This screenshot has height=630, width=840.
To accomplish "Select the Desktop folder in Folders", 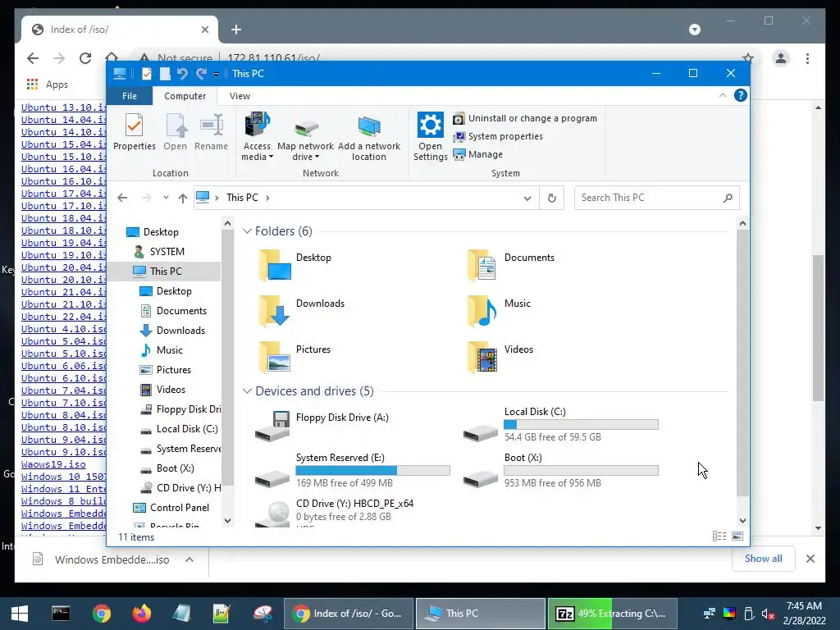I will [295, 265].
